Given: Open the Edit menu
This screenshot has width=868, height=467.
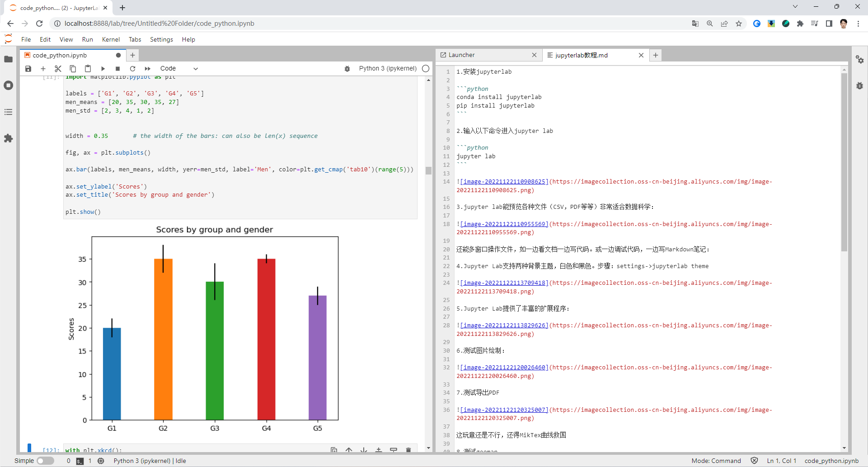Looking at the screenshot, I should 45,39.
